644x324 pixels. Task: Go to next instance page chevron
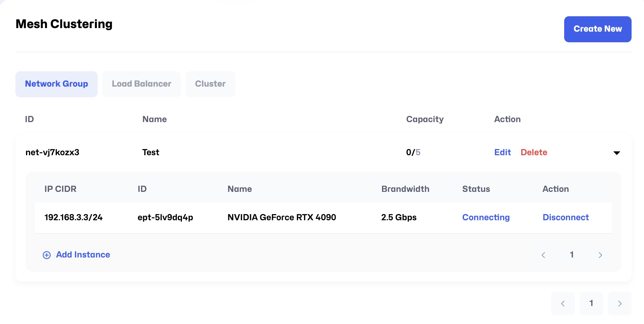point(600,255)
